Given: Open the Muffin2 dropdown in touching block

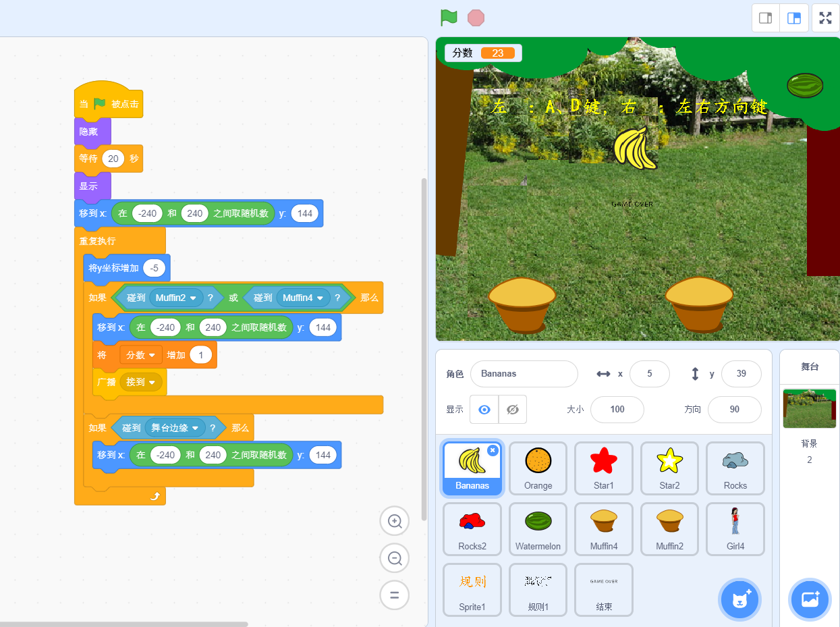Looking at the screenshot, I should point(194,298).
